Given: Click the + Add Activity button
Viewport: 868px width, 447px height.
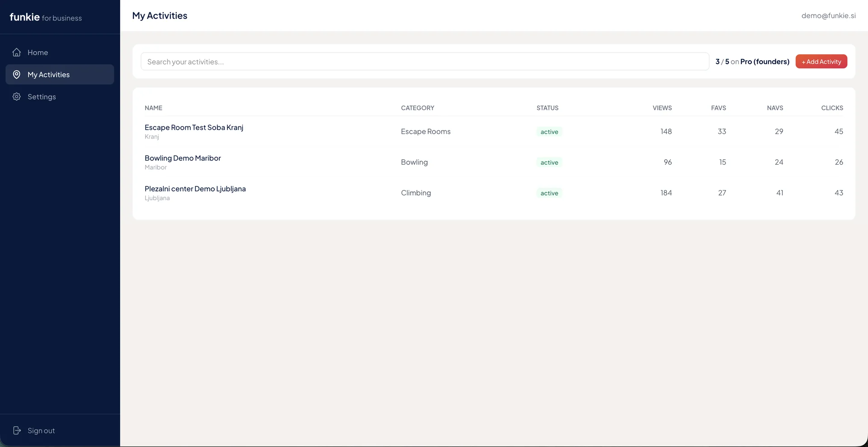Looking at the screenshot, I should pos(821,62).
